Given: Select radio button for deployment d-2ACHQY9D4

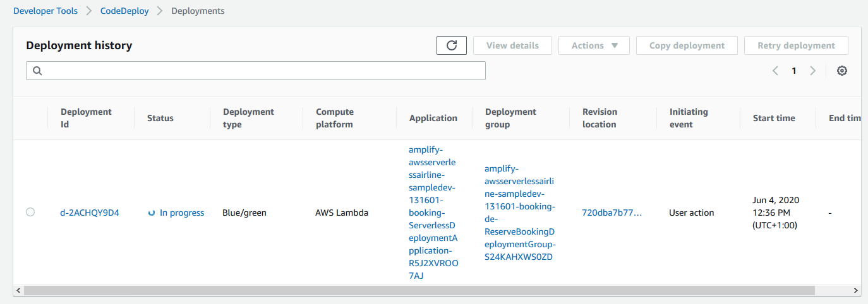Looking at the screenshot, I should click(30, 213).
